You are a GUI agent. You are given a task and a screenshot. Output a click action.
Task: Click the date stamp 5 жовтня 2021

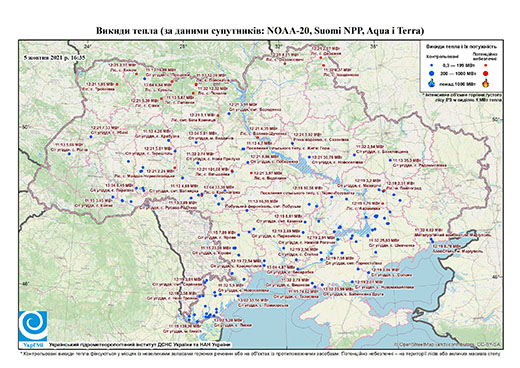tap(54, 57)
